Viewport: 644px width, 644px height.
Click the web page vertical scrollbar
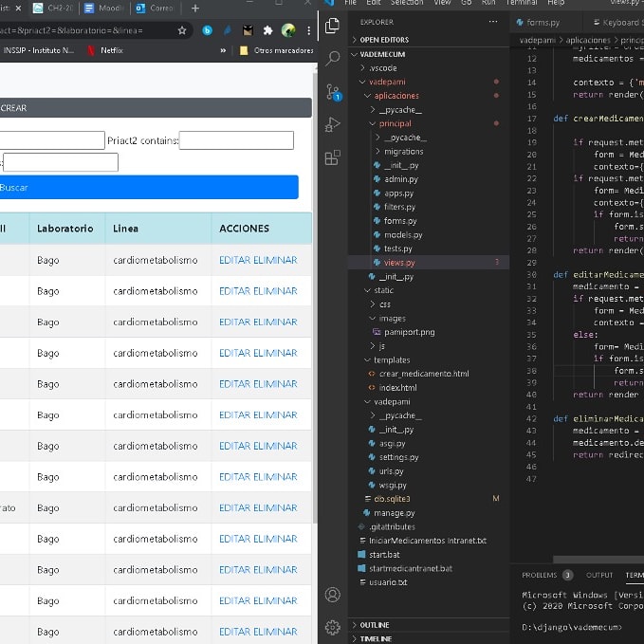315,298
